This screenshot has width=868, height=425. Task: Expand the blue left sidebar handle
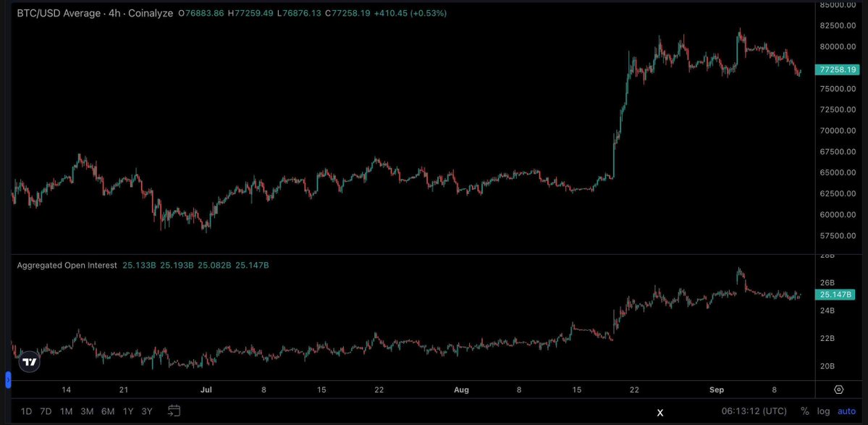(8, 380)
